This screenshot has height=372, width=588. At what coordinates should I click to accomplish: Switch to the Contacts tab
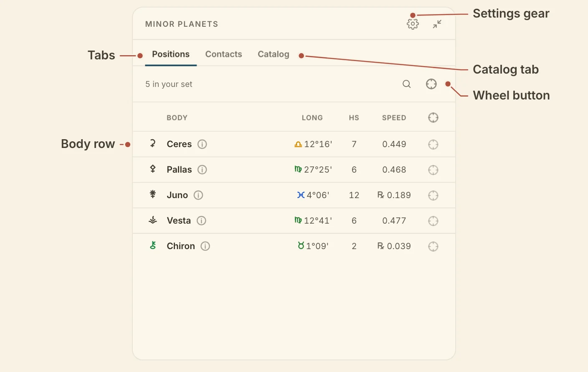223,54
